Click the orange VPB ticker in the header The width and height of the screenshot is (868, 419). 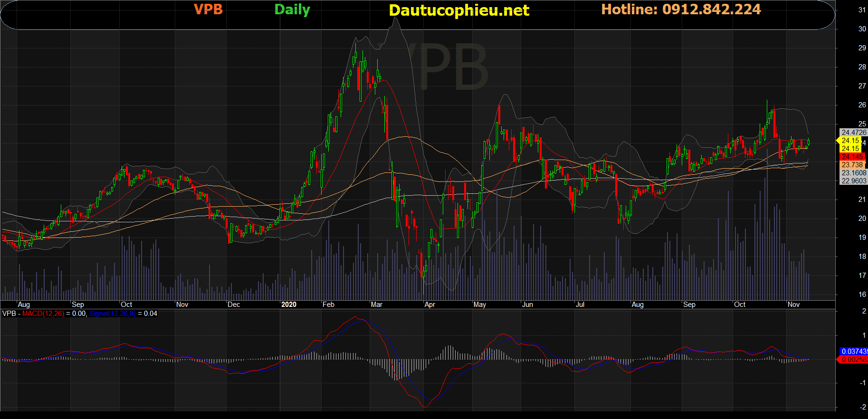tap(208, 10)
